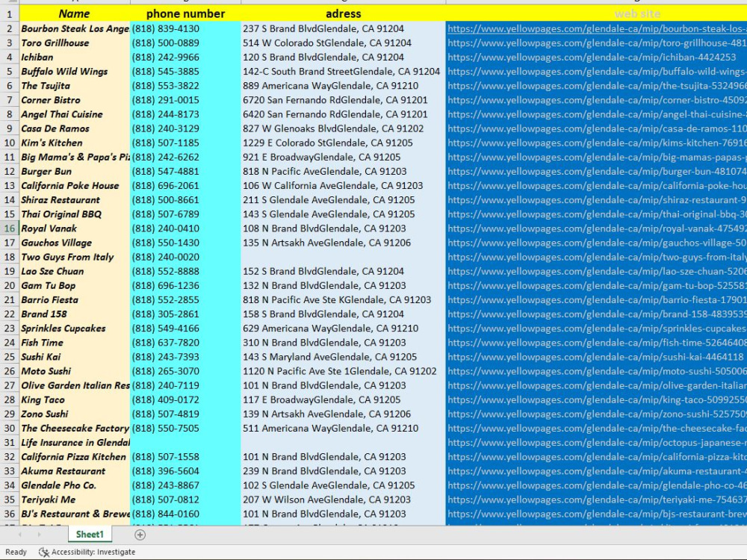
Task: Select address 106 W California Ave cell
Action: tap(343, 186)
